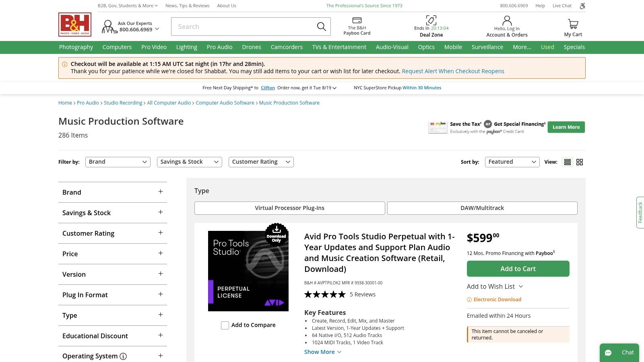Open the Customer Rating filter dropdown
Screen dimensions: 644x362
(x=261, y=162)
